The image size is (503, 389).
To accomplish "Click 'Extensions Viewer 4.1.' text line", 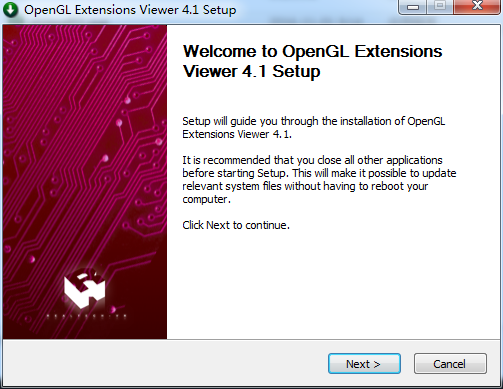I will coord(237,134).
